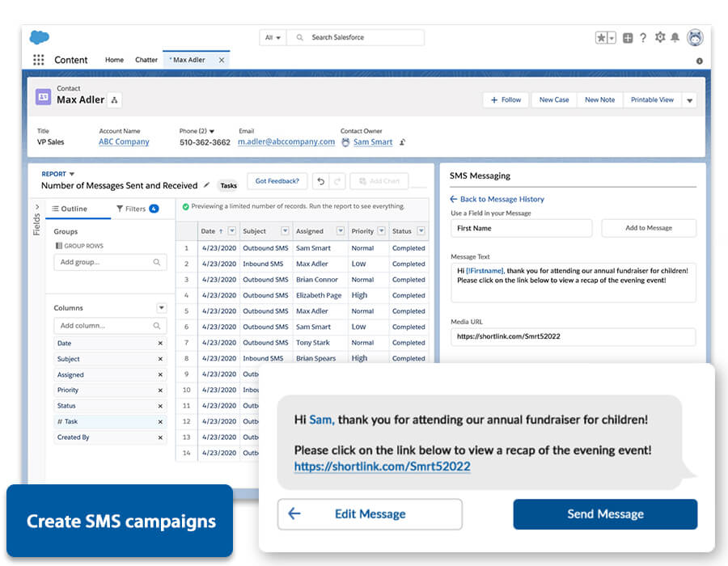Open the Date column menu

232,231
